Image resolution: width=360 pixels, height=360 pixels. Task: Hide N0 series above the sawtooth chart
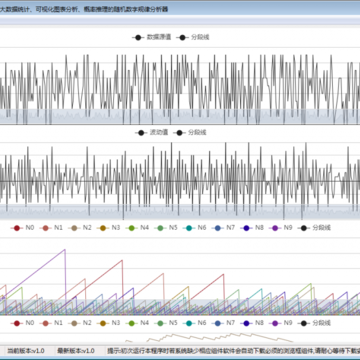click(x=22, y=228)
